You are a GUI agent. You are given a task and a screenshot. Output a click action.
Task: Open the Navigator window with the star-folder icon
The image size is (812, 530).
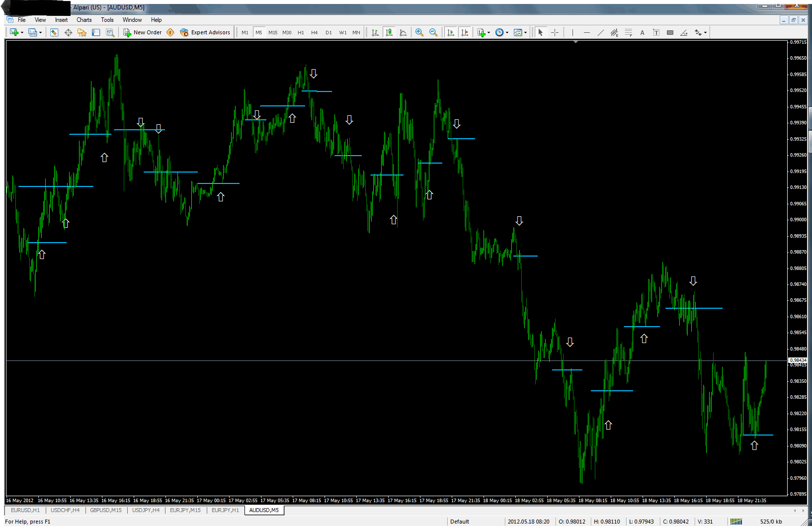82,32
